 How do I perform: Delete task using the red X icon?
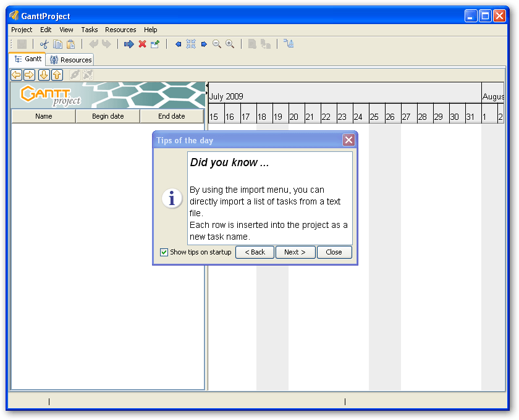(142, 44)
